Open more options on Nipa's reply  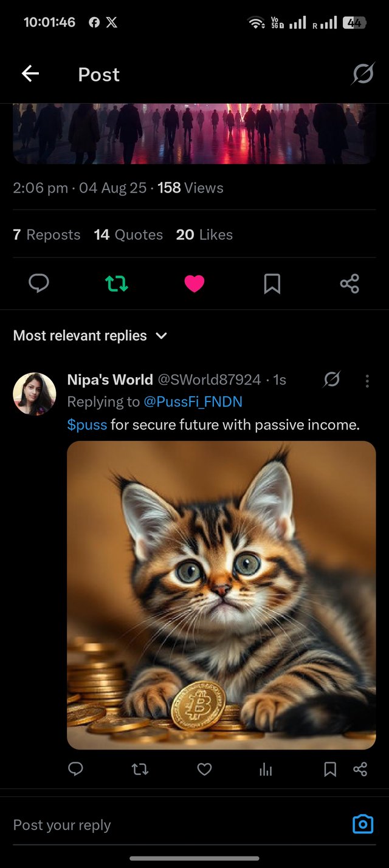[367, 381]
